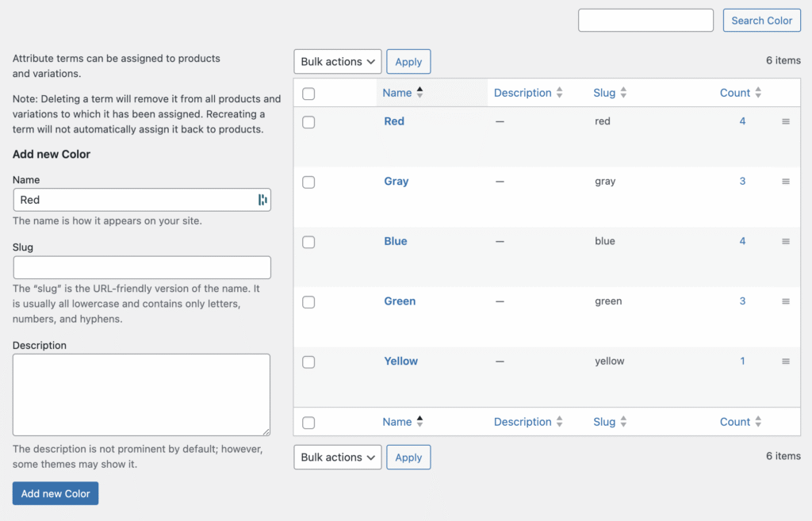
Task: Focus the Slug text field
Action: tap(142, 267)
